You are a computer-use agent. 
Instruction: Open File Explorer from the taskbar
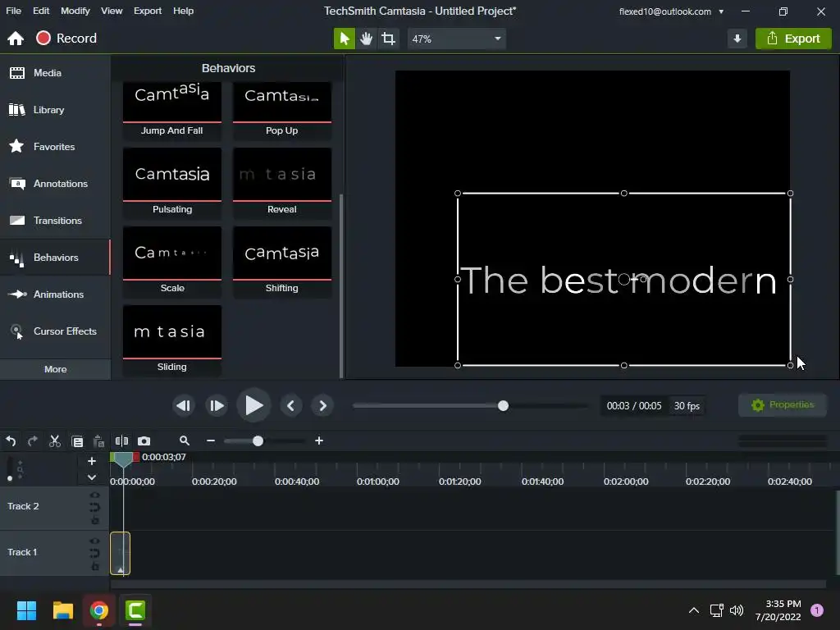63,610
